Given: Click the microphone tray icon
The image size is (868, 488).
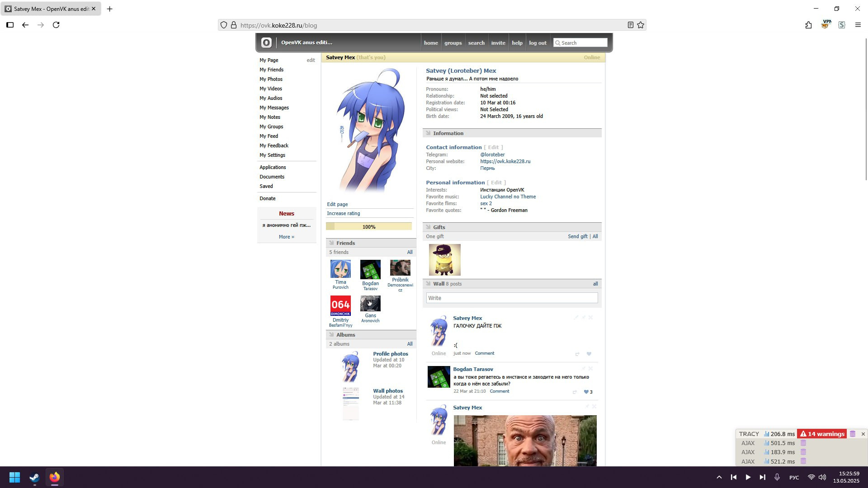Looking at the screenshot, I should 777,477.
